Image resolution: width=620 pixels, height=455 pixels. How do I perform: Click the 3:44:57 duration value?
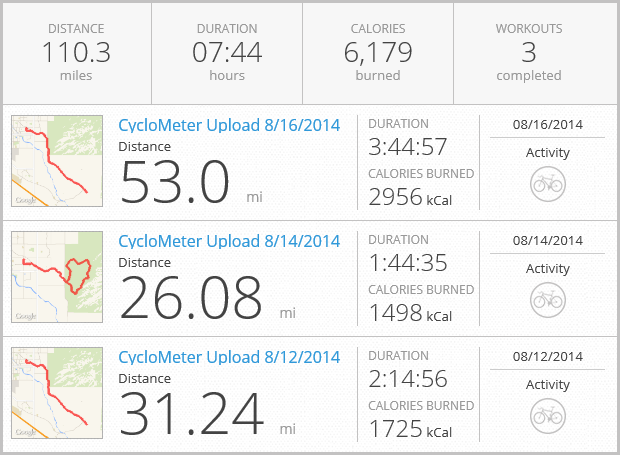tap(407, 148)
